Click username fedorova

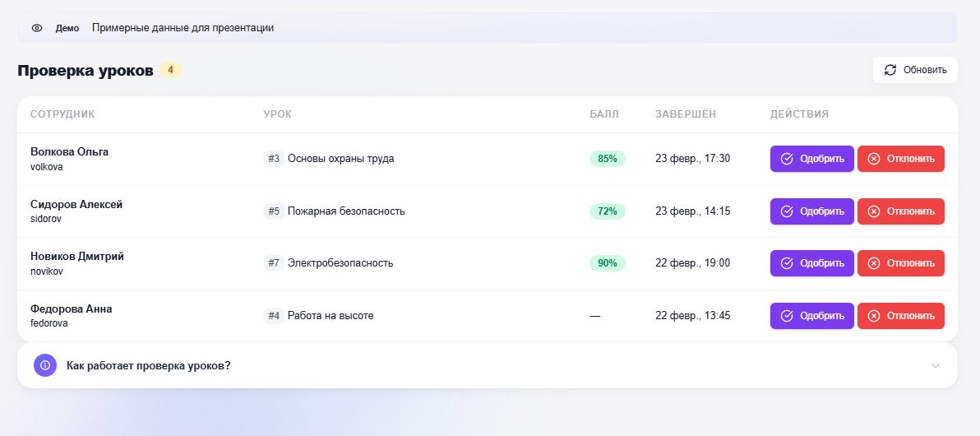click(49, 323)
